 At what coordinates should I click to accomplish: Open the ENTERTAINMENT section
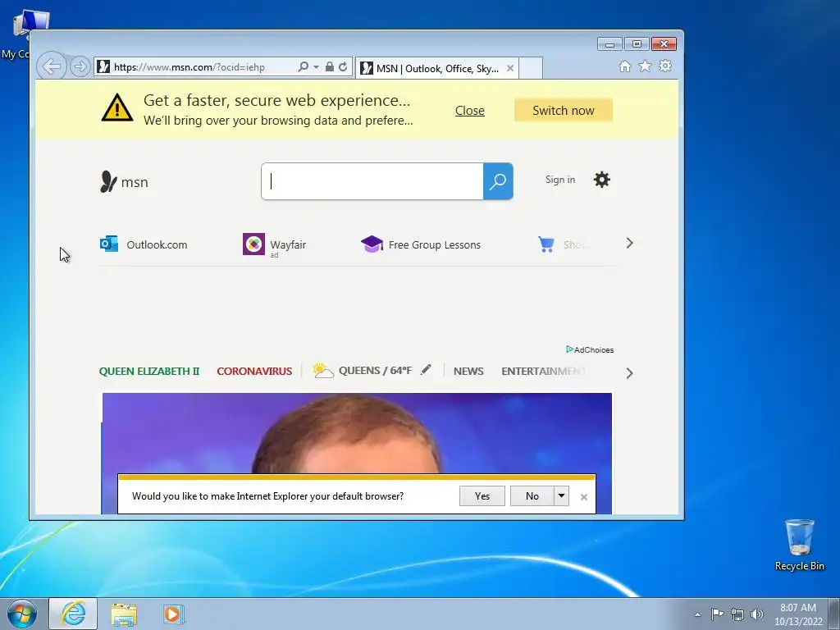543,371
